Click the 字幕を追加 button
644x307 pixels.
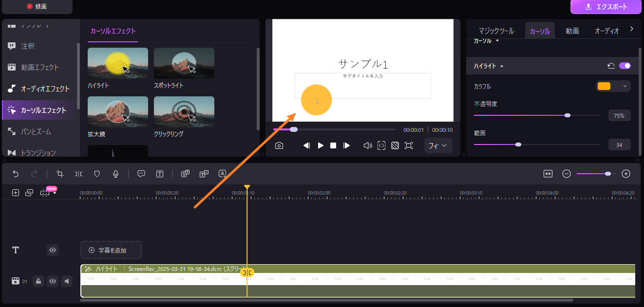111,250
